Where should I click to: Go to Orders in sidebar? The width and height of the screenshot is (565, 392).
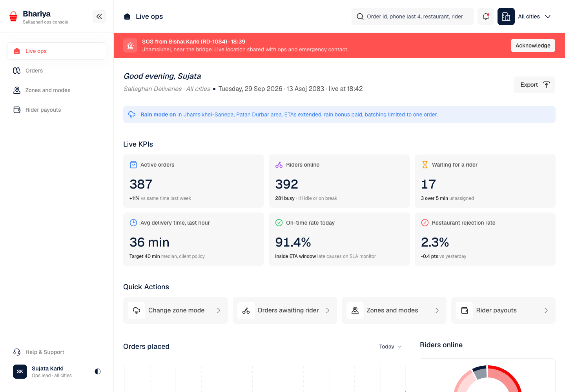[x=56, y=71]
